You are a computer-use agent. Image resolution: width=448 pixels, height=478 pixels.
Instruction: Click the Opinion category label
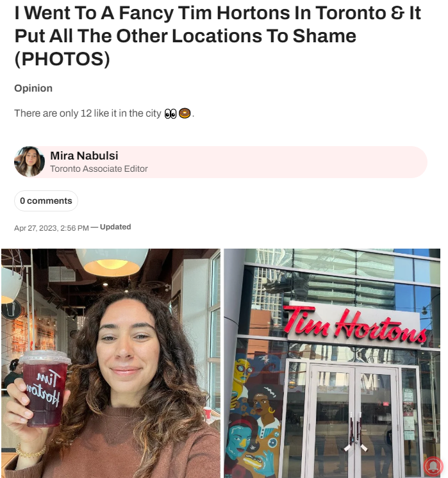tap(33, 88)
